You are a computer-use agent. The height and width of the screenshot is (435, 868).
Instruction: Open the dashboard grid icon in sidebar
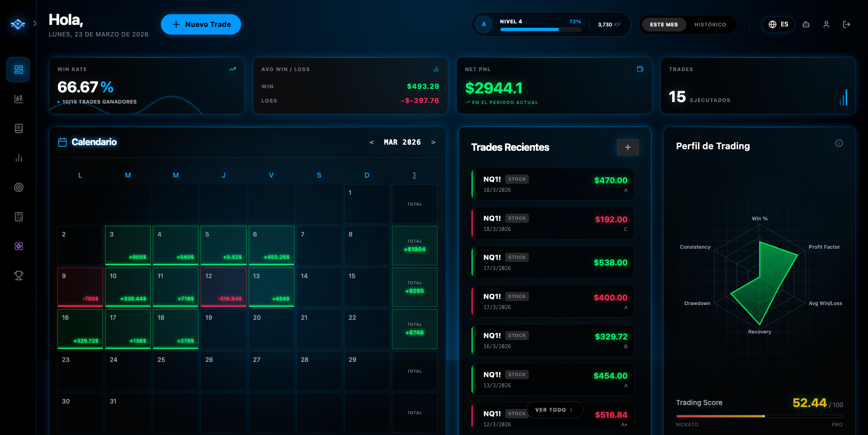(18, 70)
